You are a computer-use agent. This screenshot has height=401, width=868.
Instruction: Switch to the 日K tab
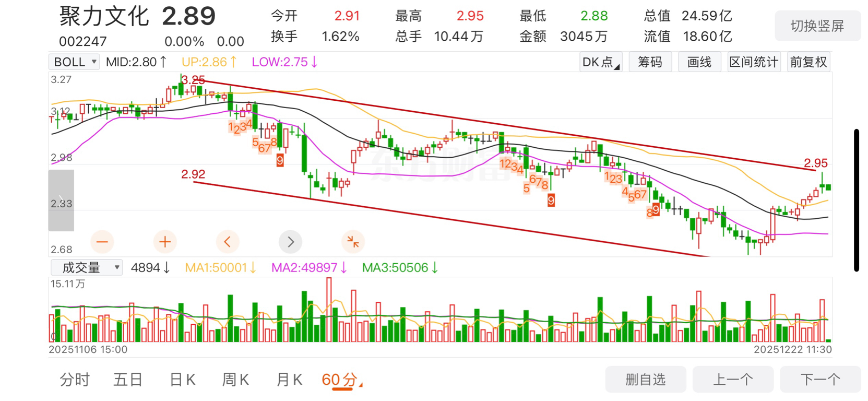(x=183, y=380)
